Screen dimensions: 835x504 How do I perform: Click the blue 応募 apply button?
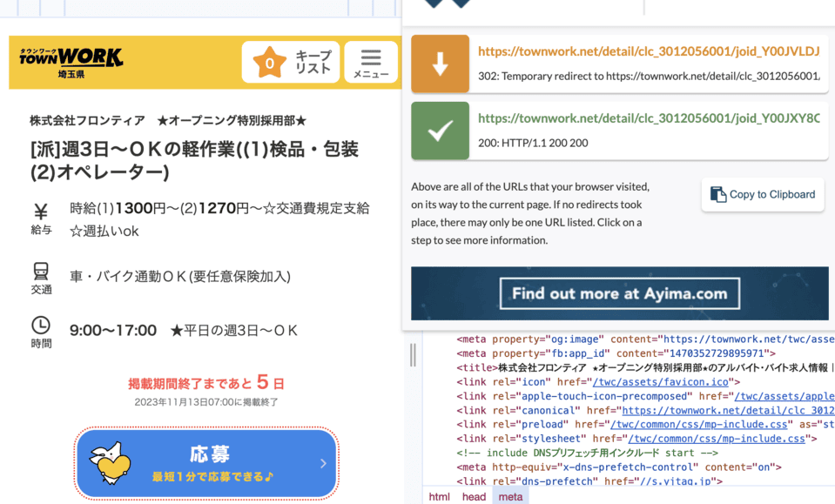(206, 464)
